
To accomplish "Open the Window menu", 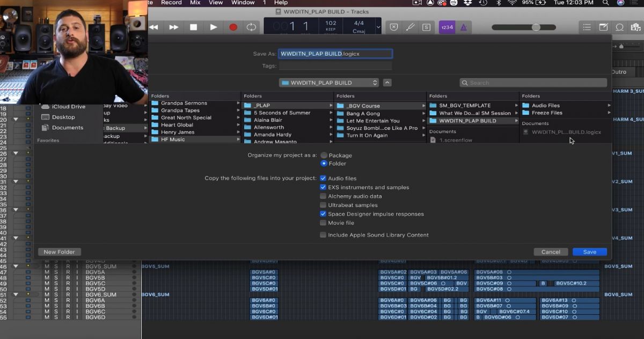I will coord(243,3).
